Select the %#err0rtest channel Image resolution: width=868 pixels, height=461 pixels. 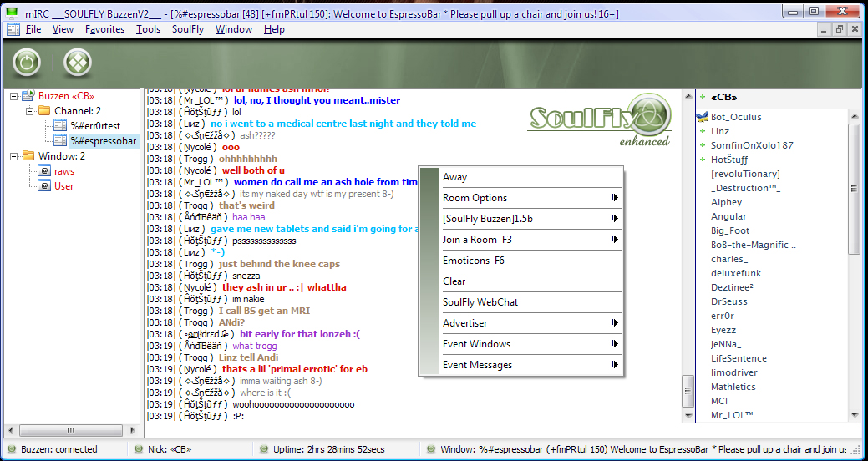[95, 126]
